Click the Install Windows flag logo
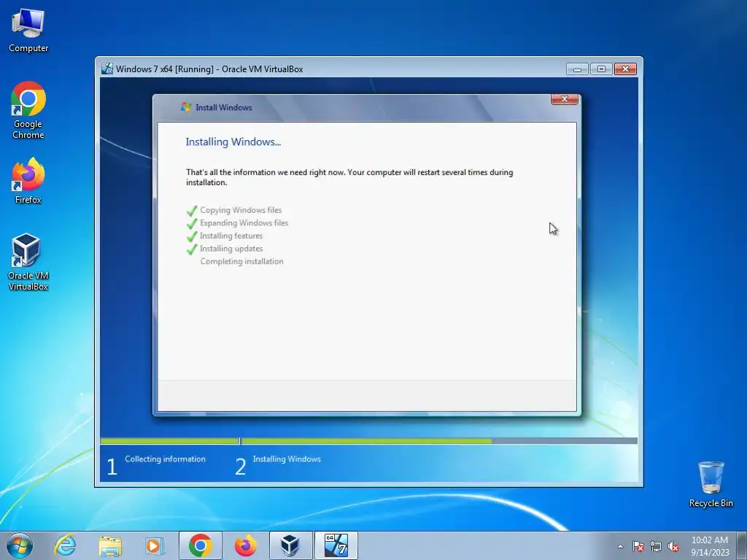The height and width of the screenshot is (560, 747). tap(186, 108)
